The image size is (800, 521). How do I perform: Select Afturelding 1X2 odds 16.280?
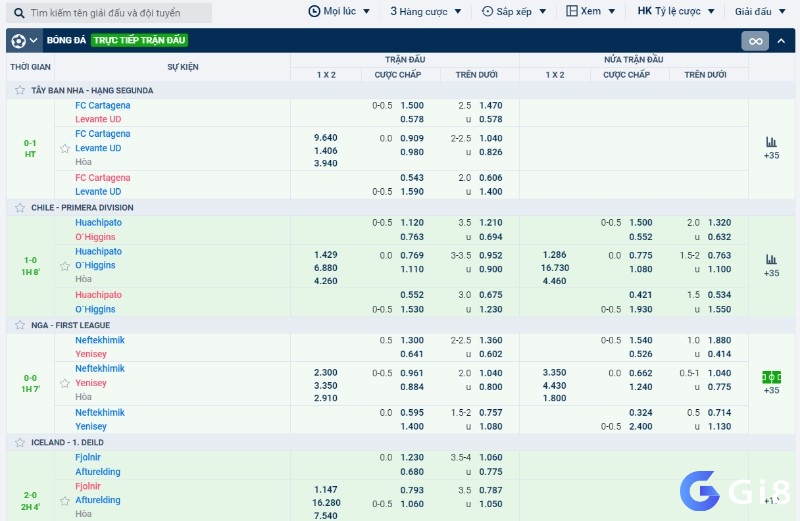coord(326,503)
